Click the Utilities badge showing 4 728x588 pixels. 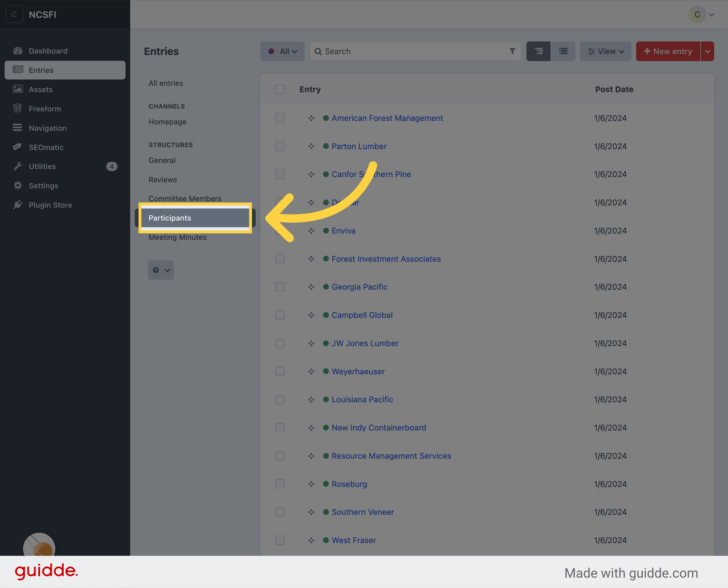pyautogui.click(x=112, y=166)
